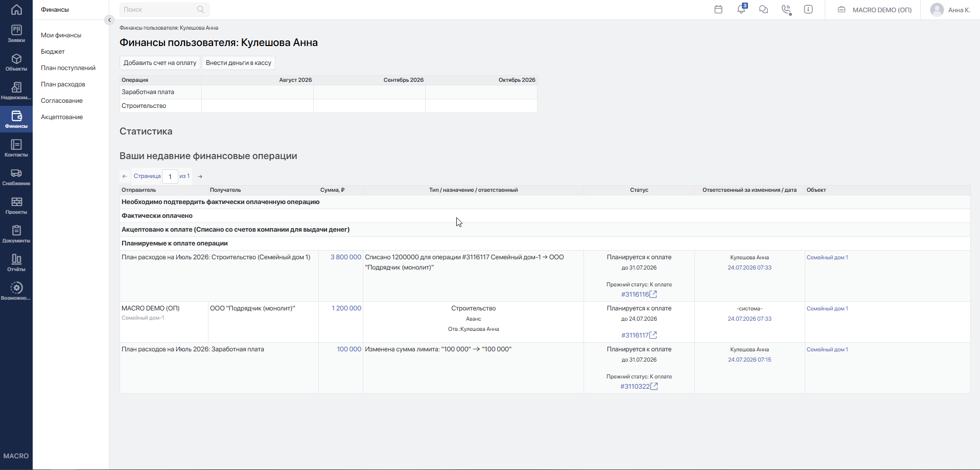This screenshot has height=470, width=980.
Task: Open Согласование menu item
Action: point(62,101)
